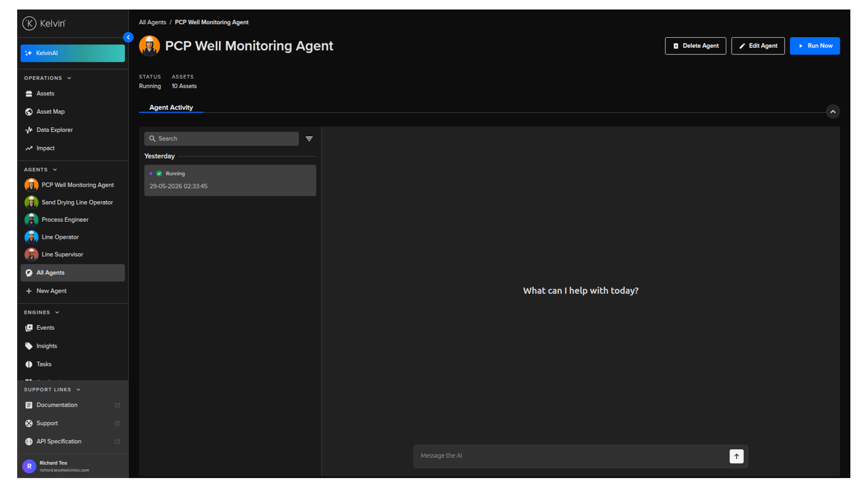Open Documentation link
868x488 pixels.
tap(72, 405)
